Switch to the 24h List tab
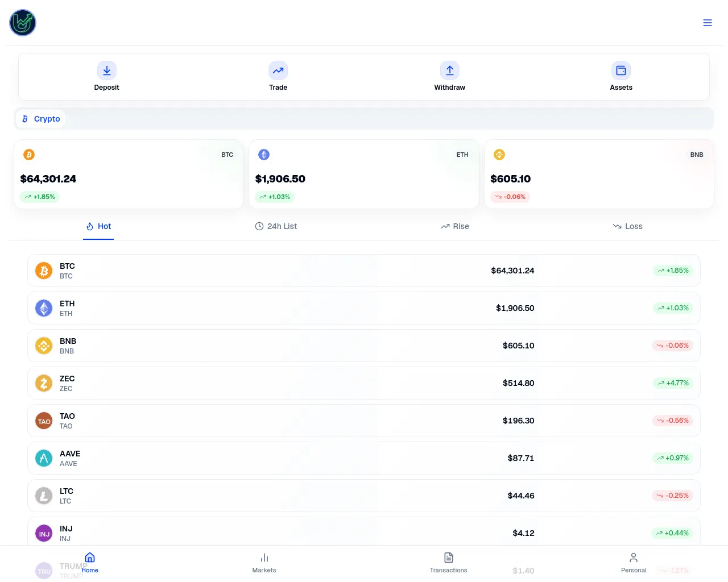This screenshot has height=582, width=728. pyautogui.click(x=276, y=226)
